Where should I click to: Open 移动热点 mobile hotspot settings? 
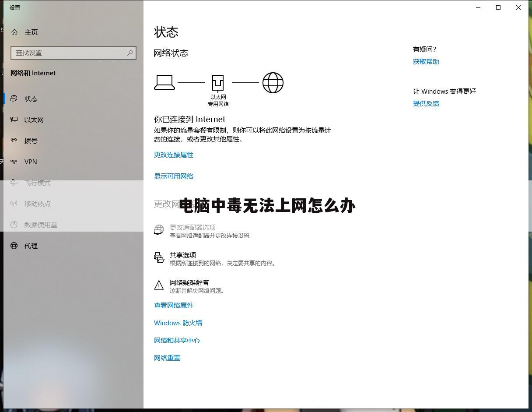(38, 204)
